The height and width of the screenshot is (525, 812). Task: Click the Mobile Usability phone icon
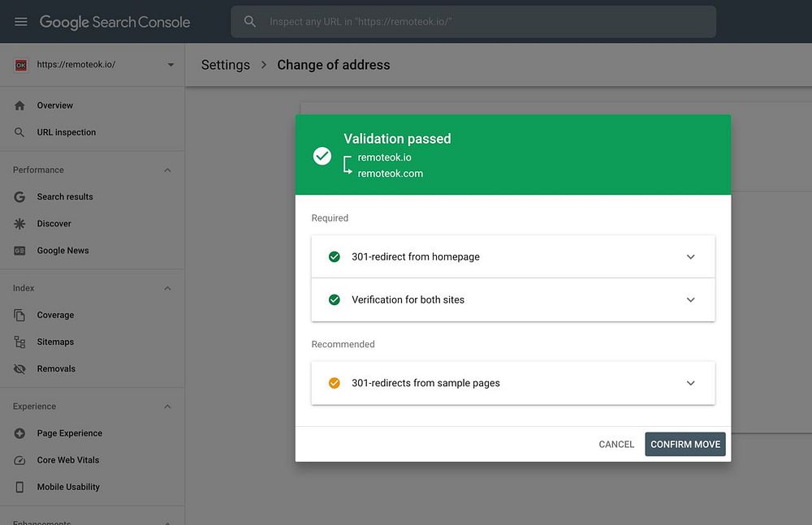click(x=20, y=487)
